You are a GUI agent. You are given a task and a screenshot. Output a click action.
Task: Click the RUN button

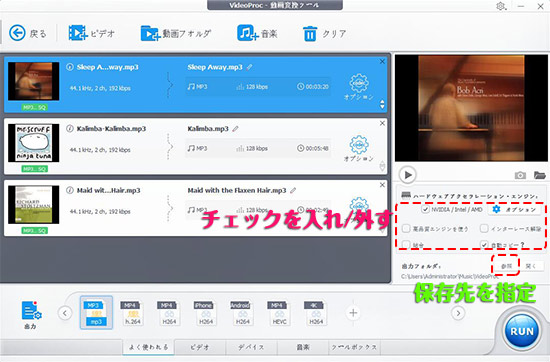coord(522,331)
